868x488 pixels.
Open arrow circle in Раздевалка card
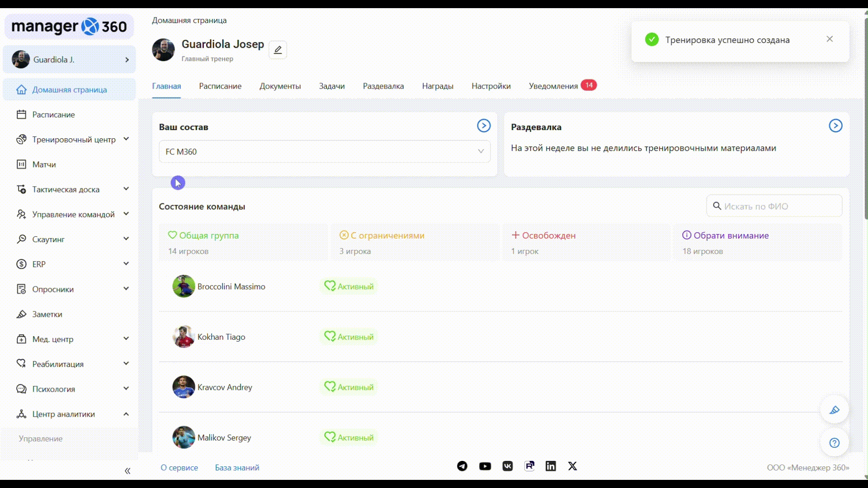(835, 126)
